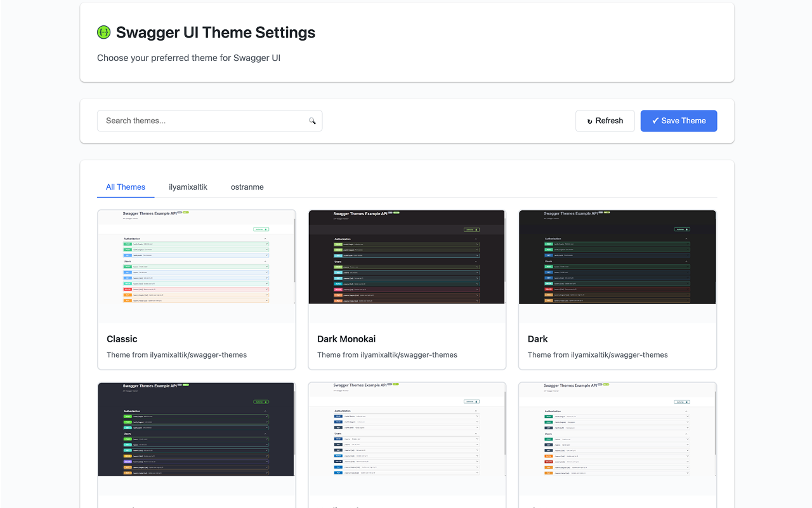Switch to the ilyamixaltik tab
Viewport: 812px width, 508px height.
tap(188, 187)
